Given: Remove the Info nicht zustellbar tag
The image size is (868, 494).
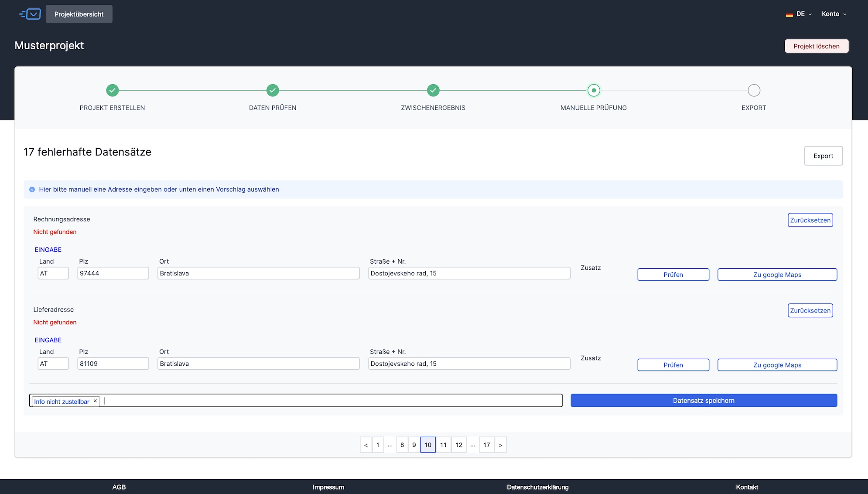Looking at the screenshot, I should pos(95,401).
